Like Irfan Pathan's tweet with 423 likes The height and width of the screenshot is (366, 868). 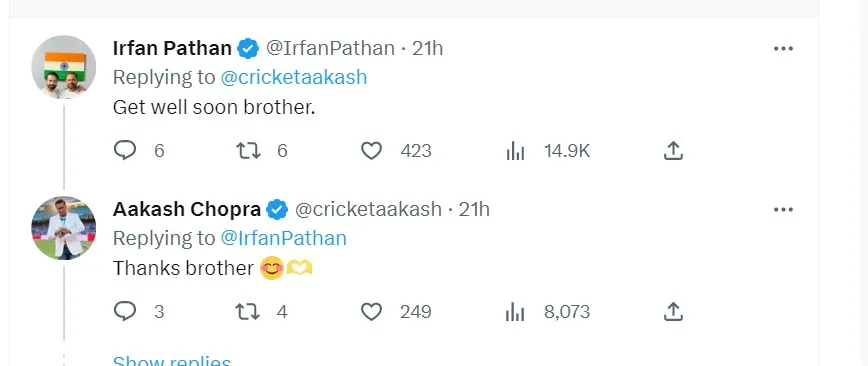(371, 151)
